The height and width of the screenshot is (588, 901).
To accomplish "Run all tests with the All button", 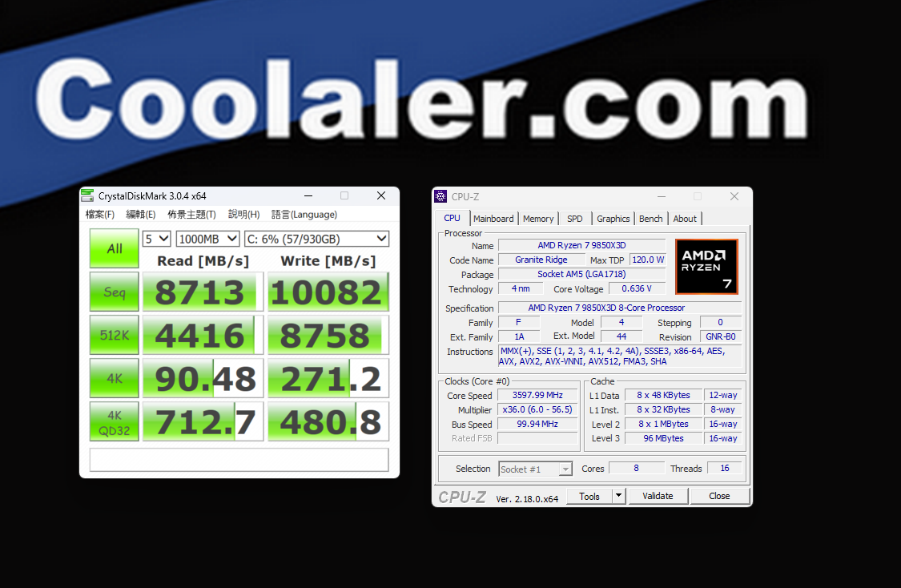I will click(x=115, y=248).
